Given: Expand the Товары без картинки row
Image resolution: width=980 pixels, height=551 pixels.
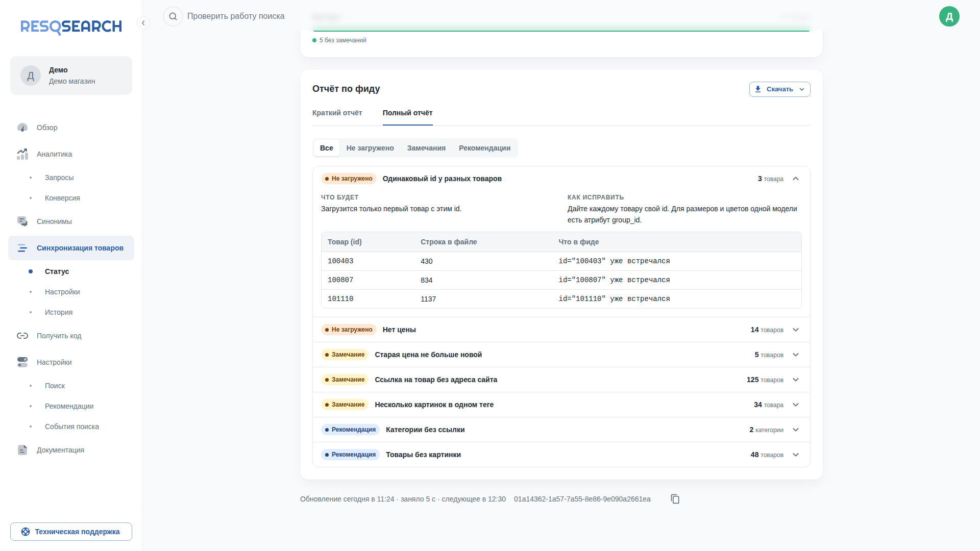Looking at the screenshot, I should point(796,455).
